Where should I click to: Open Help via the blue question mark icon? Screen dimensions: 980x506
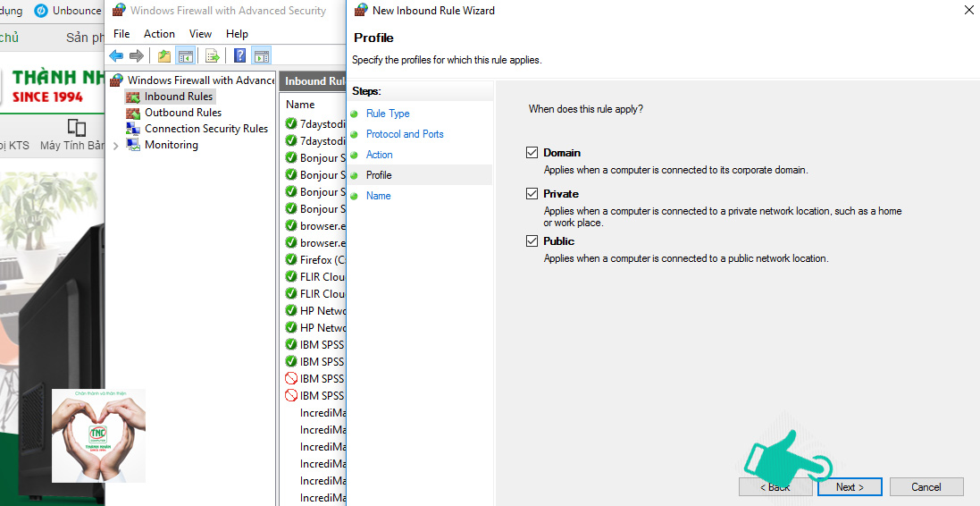240,55
